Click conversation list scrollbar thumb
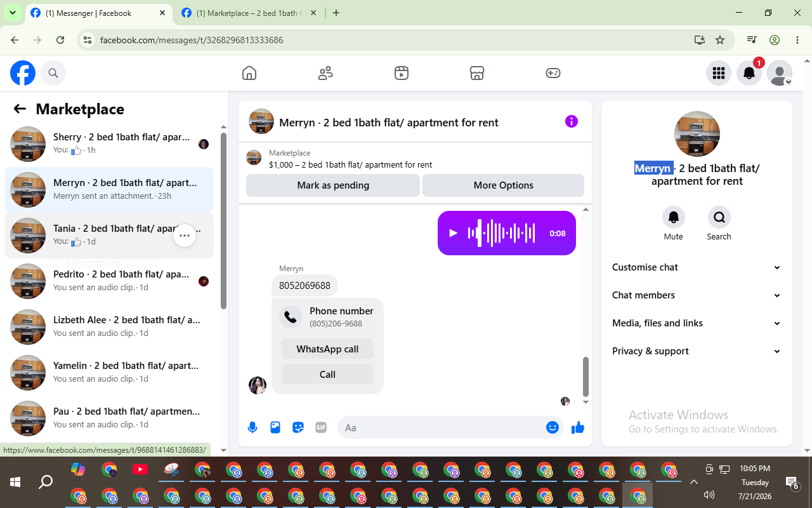The width and height of the screenshot is (812, 508). pos(223,220)
